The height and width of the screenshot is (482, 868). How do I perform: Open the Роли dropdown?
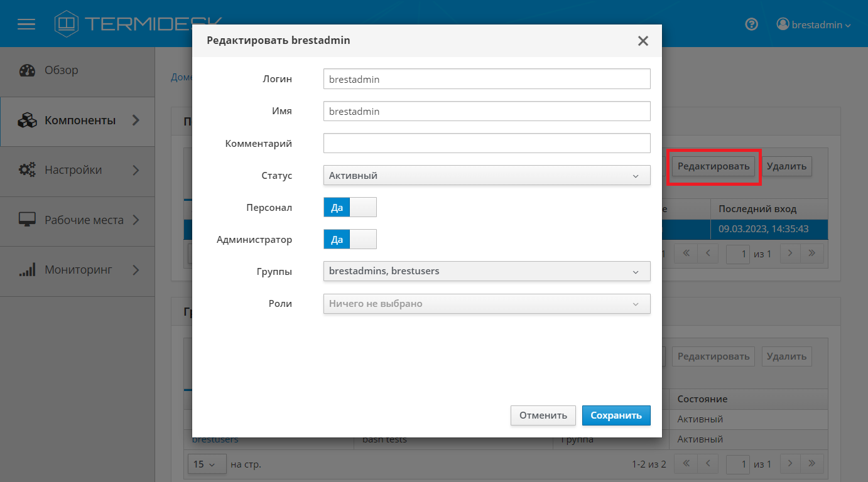pyautogui.click(x=486, y=304)
